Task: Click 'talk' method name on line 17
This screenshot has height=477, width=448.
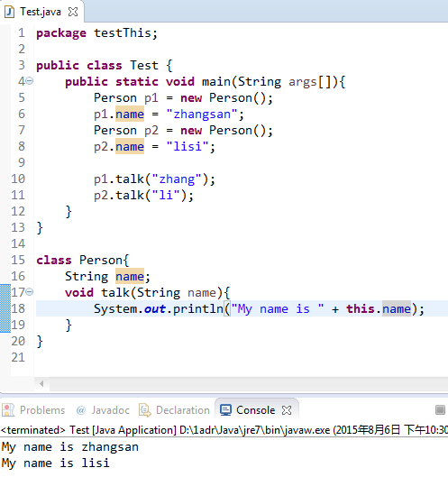Action: coord(115,293)
